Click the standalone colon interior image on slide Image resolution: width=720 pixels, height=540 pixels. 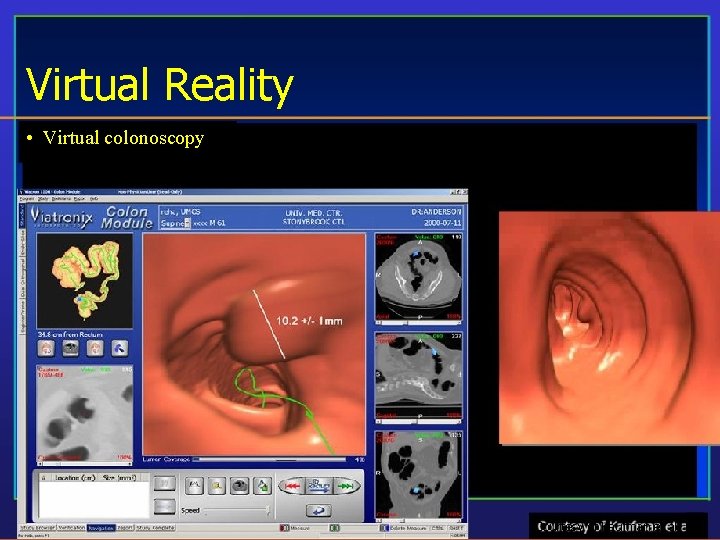click(609, 328)
